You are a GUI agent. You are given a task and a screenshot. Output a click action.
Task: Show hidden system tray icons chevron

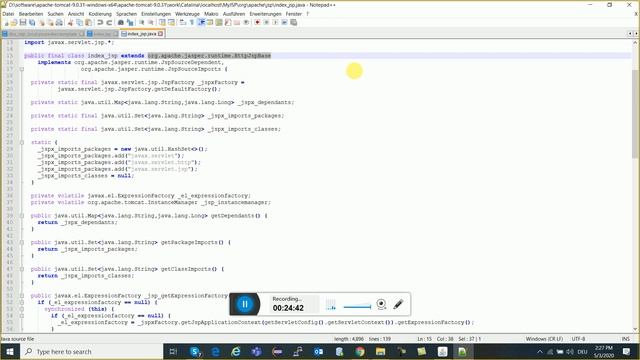coord(540,351)
